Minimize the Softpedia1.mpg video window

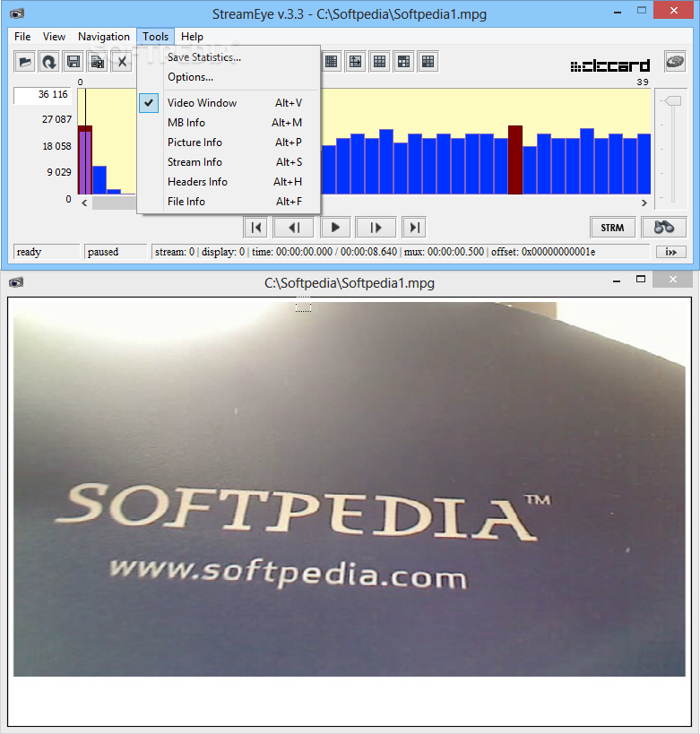click(x=617, y=281)
